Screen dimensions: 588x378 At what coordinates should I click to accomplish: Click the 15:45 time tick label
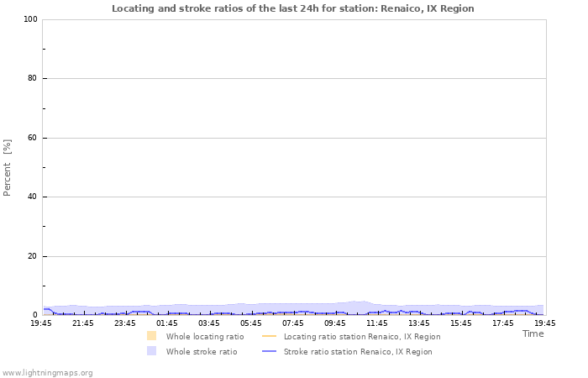(461, 323)
